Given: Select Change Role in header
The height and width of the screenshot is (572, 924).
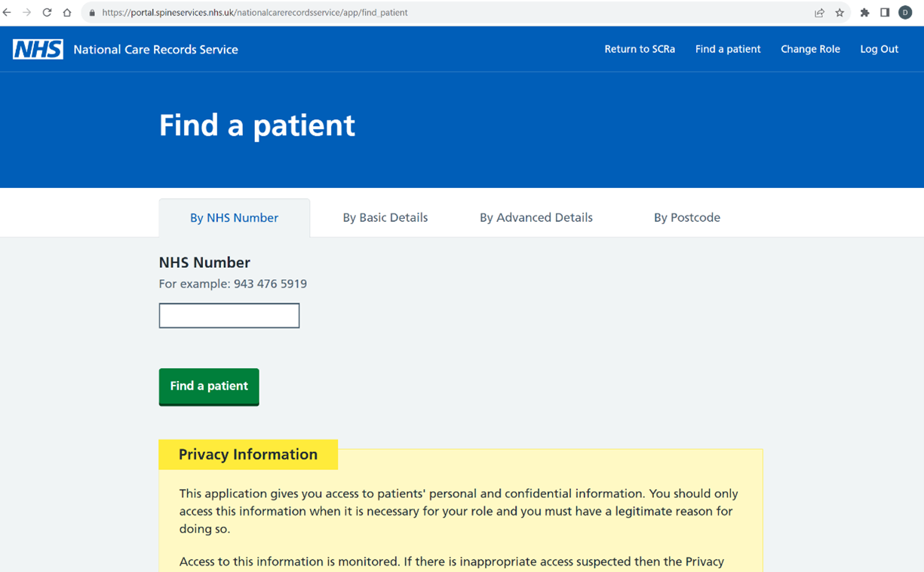Looking at the screenshot, I should pyautogui.click(x=810, y=49).
